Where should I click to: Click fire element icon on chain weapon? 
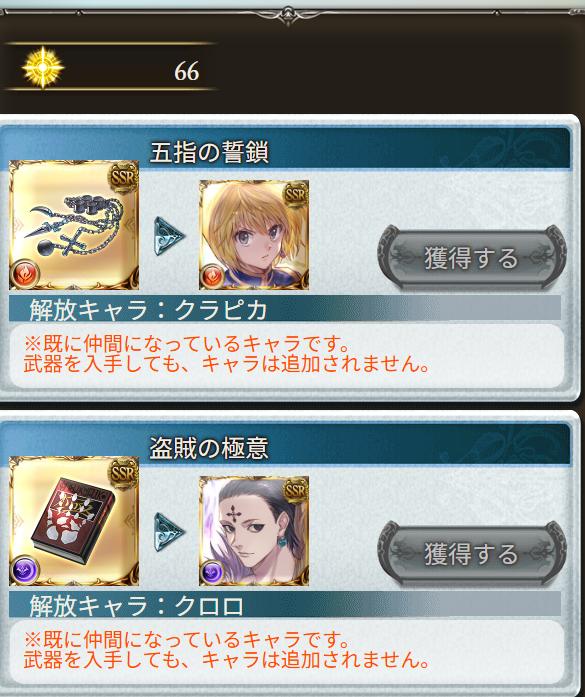pos(25,274)
